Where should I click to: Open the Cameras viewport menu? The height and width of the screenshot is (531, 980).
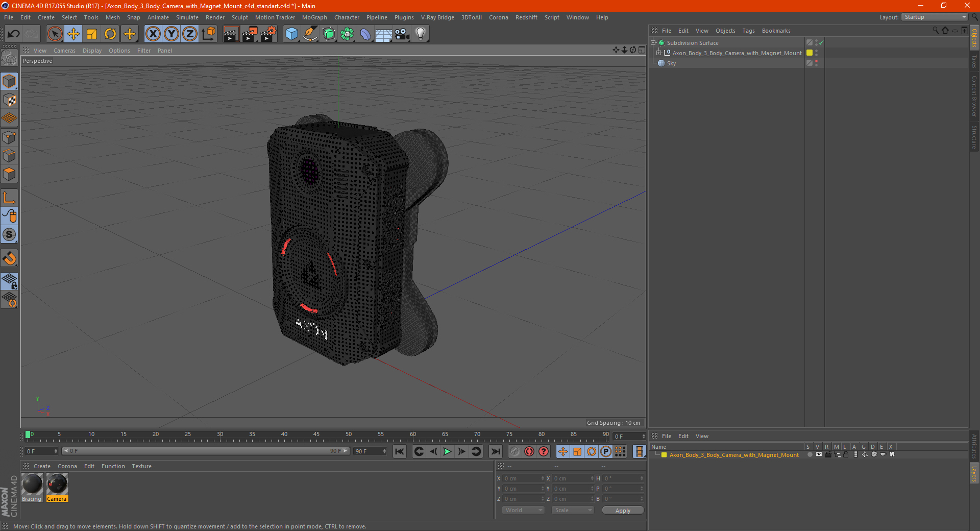tap(64, 51)
